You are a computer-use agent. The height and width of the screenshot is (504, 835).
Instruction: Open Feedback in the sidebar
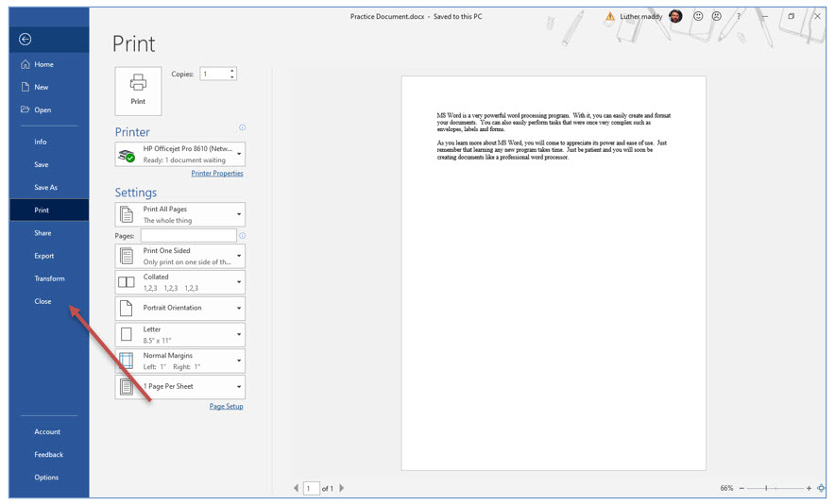[49, 455]
